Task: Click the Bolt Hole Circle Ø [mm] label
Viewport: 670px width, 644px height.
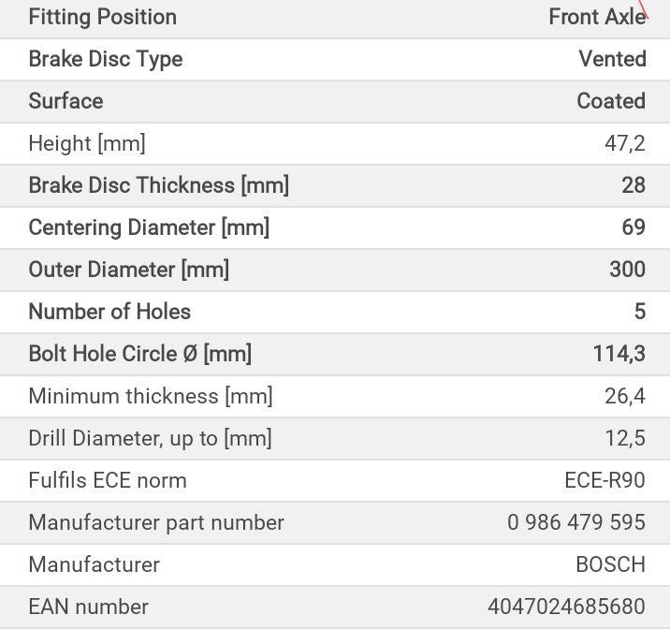Action: (x=139, y=354)
